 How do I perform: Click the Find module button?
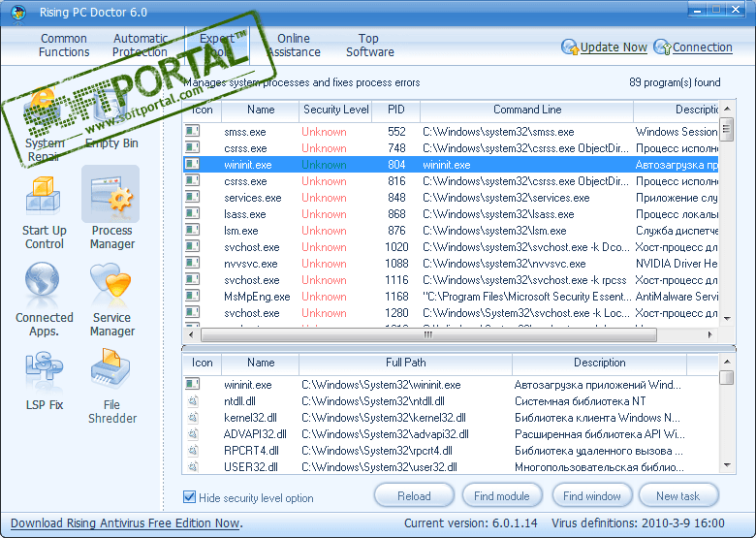coord(502,496)
